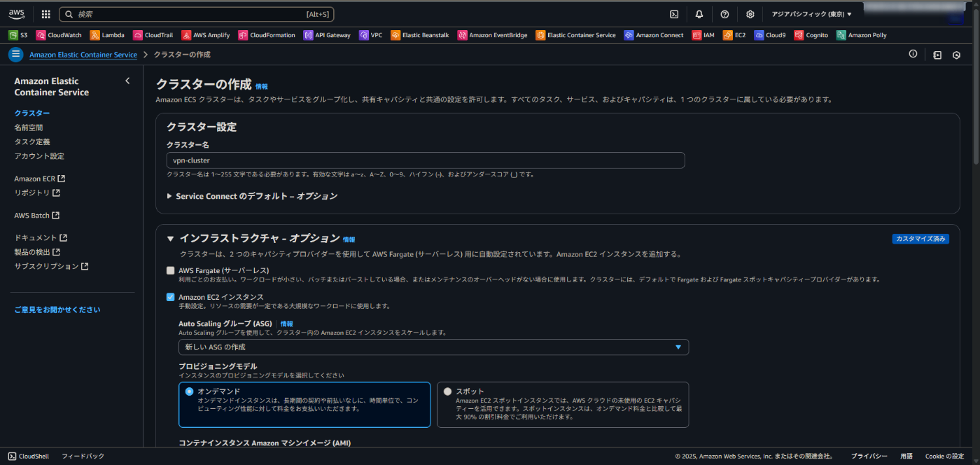The width and height of the screenshot is (980, 465).
Task: Go to アカウント設定 in side navigation
Action: click(x=38, y=156)
